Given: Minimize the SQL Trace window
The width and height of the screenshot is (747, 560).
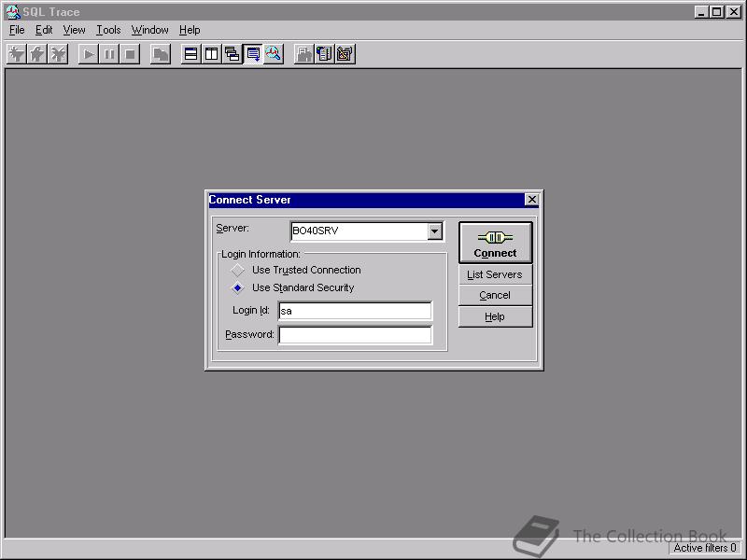Looking at the screenshot, I should click(x=700, y=12).
